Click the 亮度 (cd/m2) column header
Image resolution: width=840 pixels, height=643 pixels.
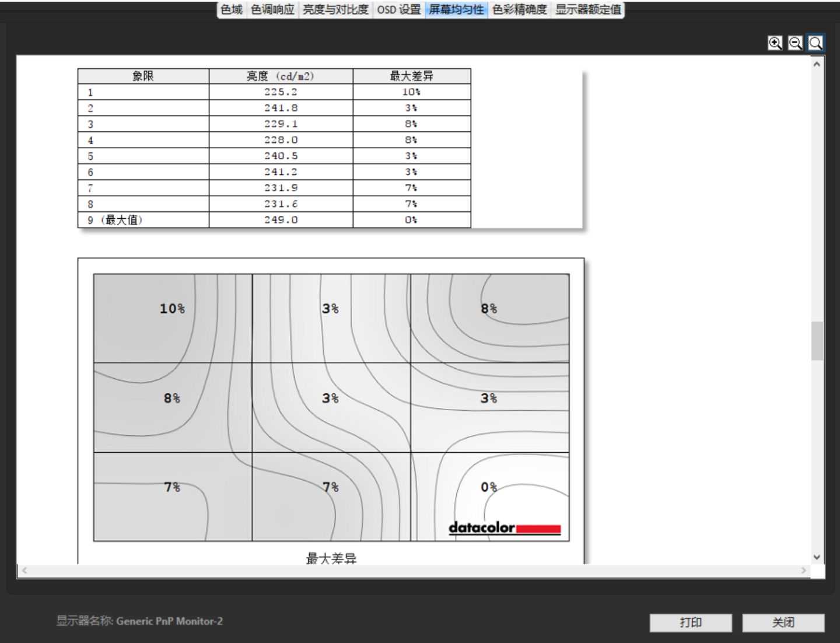(281, 76)
